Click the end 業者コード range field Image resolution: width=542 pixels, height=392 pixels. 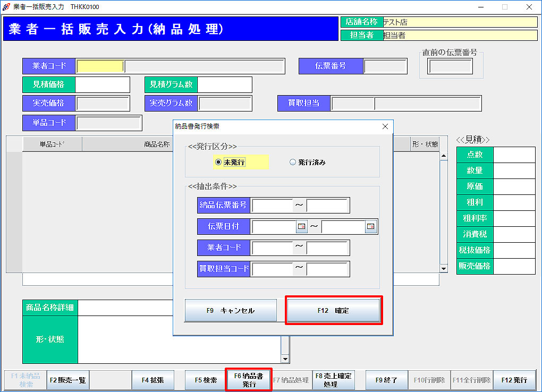tap(327, 248)
